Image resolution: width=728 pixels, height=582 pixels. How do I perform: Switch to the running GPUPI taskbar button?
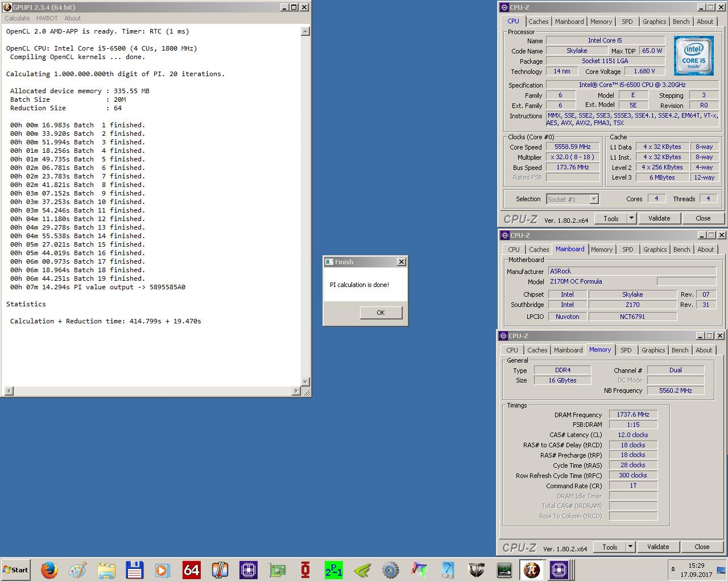[x=532, y=569]
